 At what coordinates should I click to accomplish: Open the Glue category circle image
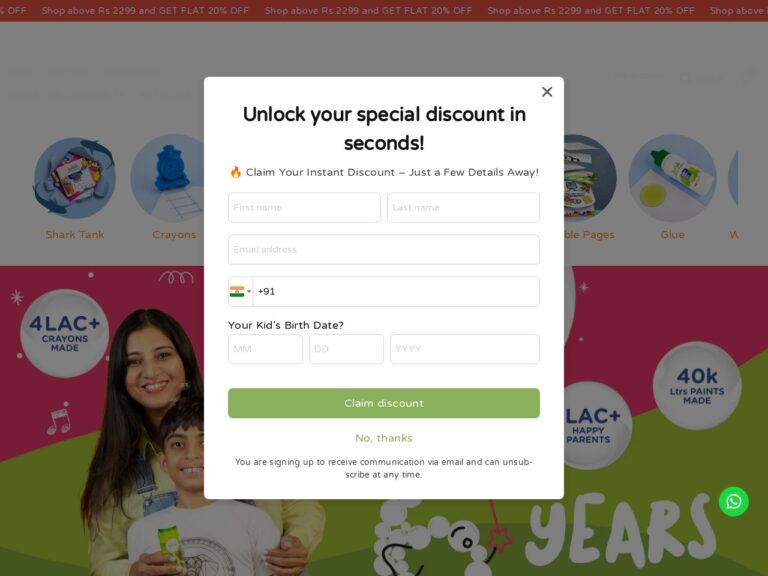click(x=672, y=178)
